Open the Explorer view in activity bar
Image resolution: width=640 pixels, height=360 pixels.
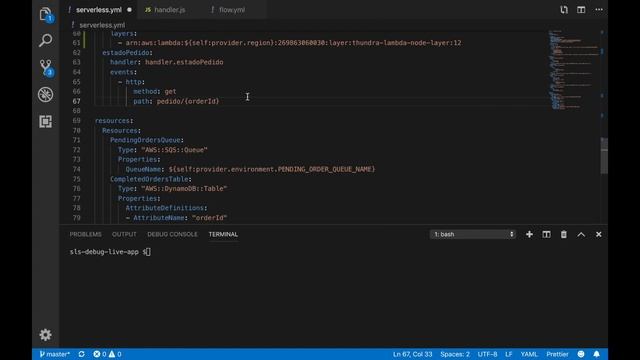(x=45, y=14)
